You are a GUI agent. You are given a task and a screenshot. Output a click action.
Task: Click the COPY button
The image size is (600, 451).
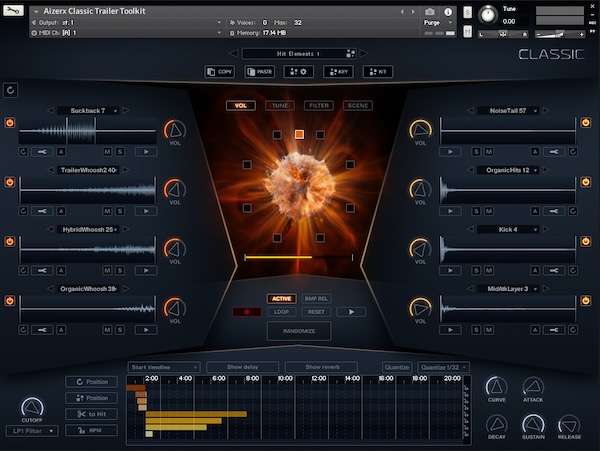(220, 72)
